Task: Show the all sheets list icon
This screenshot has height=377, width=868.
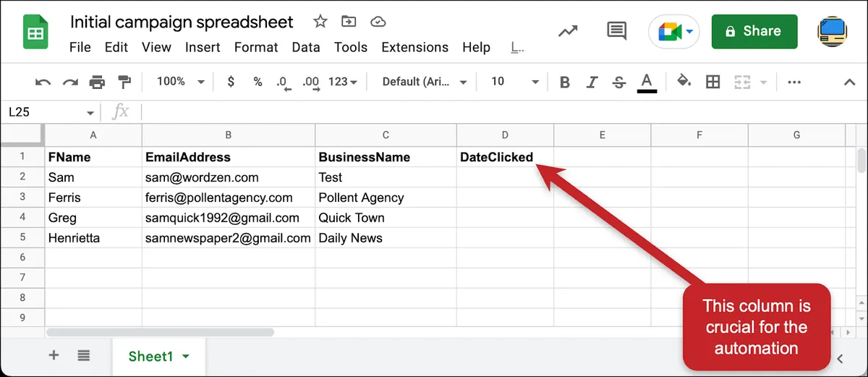Action: (x=84, y=355)
